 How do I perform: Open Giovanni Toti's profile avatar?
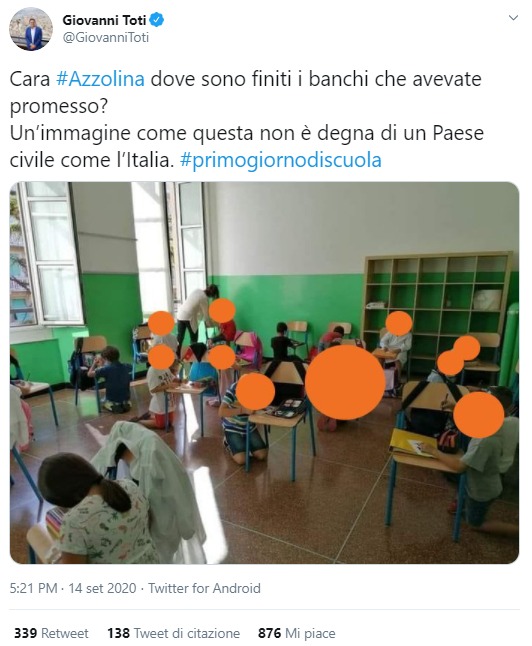click(31, 29)
